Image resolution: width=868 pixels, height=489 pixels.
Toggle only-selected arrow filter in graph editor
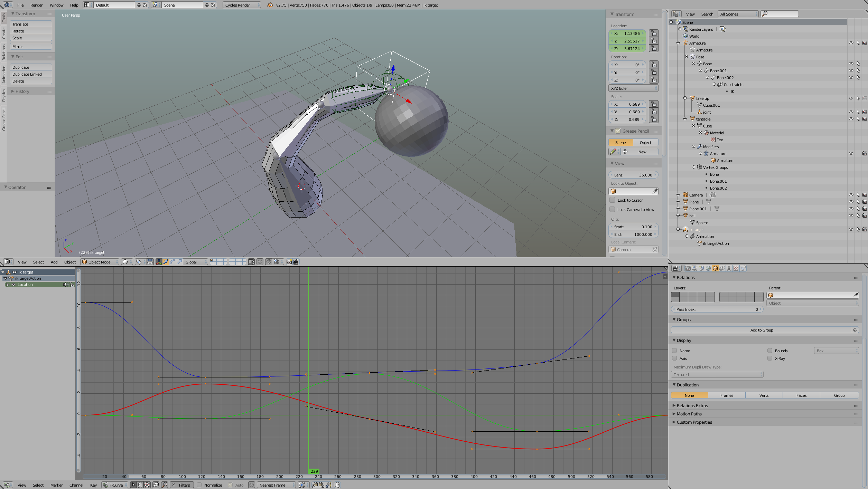[x=133, y=485]
